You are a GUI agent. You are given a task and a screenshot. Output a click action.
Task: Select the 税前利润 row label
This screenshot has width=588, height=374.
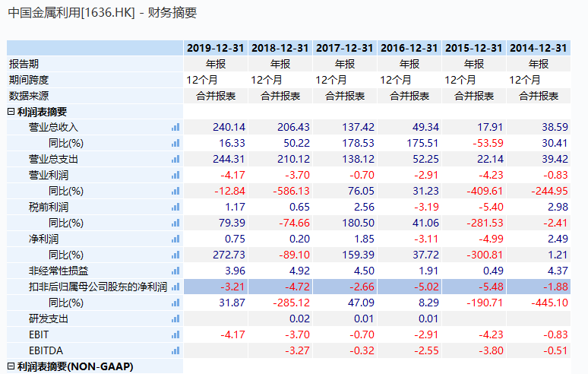pyautogui.click(x=49, y=207)
